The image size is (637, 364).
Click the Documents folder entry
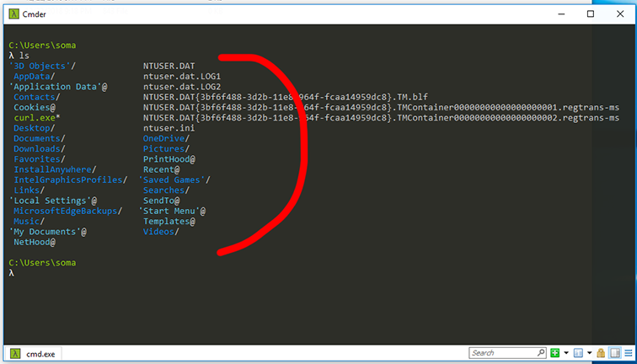pos(40,138)
